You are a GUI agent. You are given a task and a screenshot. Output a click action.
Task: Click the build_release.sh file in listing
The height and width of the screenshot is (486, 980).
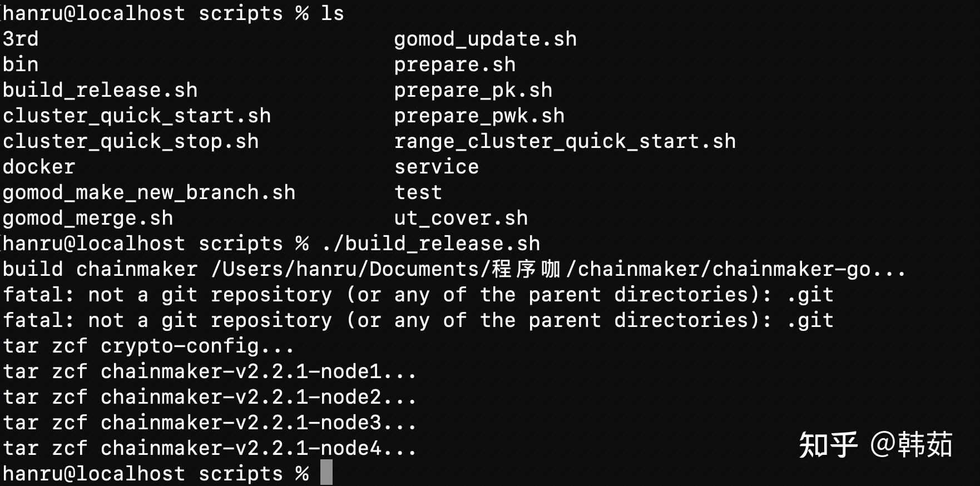(x=100, y=90)
